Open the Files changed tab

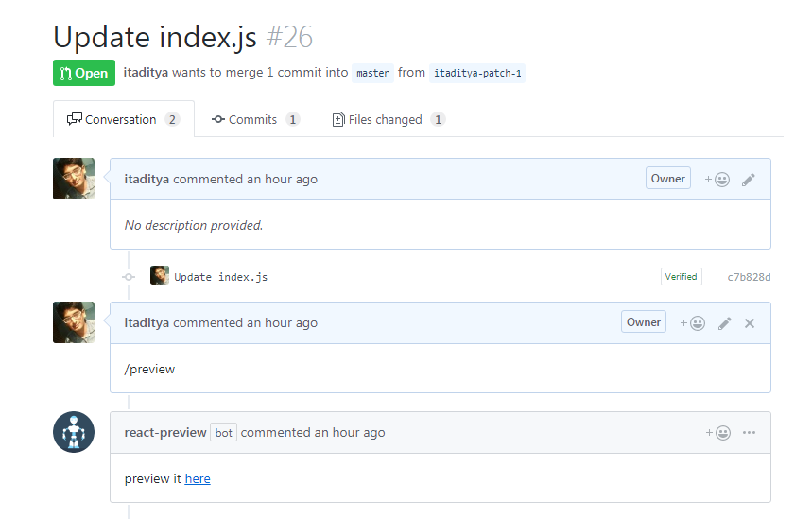pyautogui.click(x=385, y=120)
